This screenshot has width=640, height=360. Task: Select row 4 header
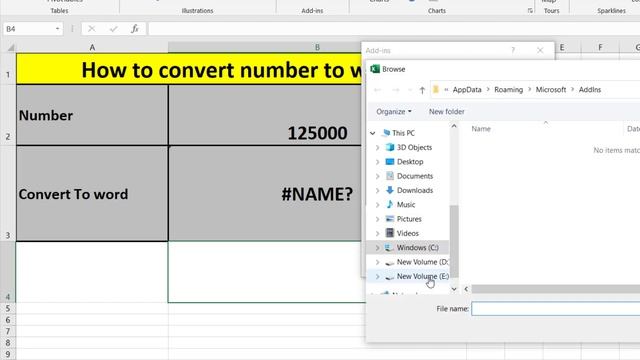pos(8,272)
